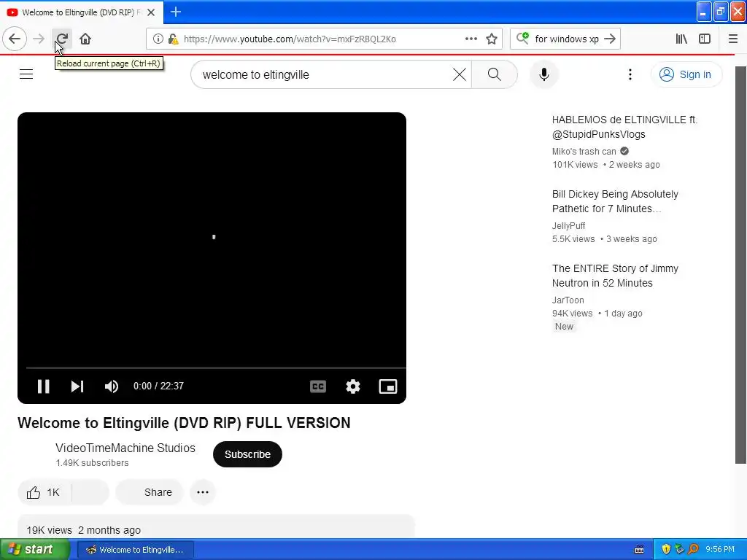Open the security shield tray icon
747x560 pixels.
click(x=666, y=550)
